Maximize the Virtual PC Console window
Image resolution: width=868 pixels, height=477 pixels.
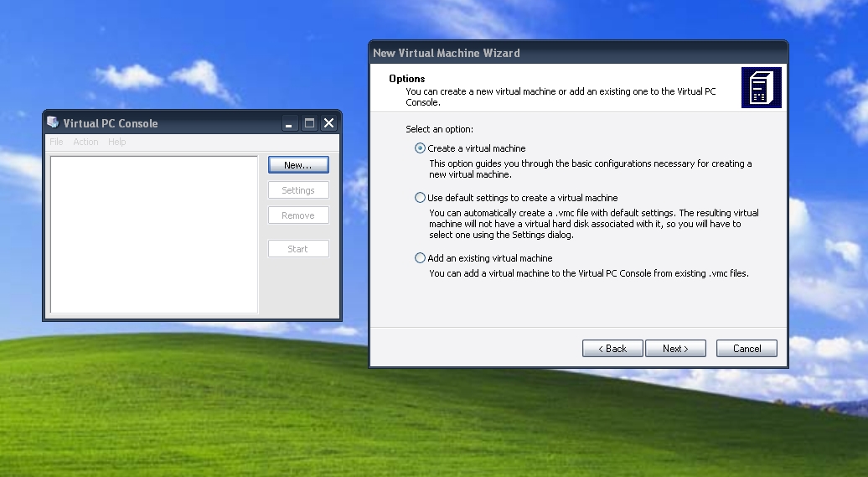click(x=309, y=123)
